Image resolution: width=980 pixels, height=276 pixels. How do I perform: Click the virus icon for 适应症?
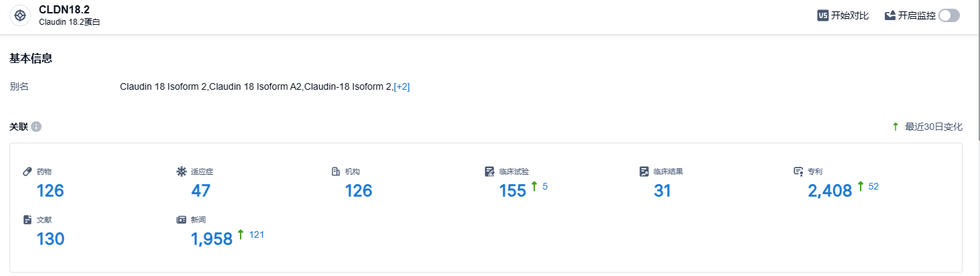(181, 171)
